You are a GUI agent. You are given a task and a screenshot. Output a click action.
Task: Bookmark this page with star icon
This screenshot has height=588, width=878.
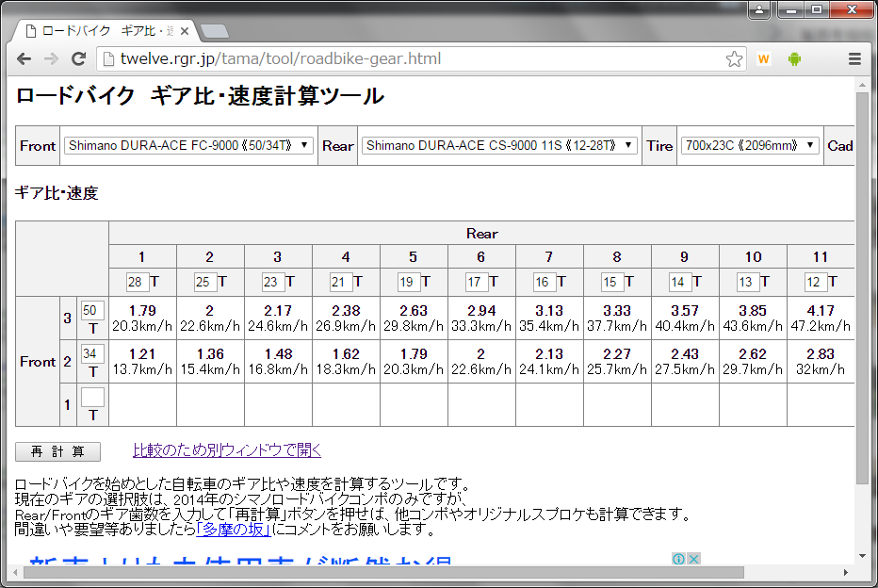point(734,58)
